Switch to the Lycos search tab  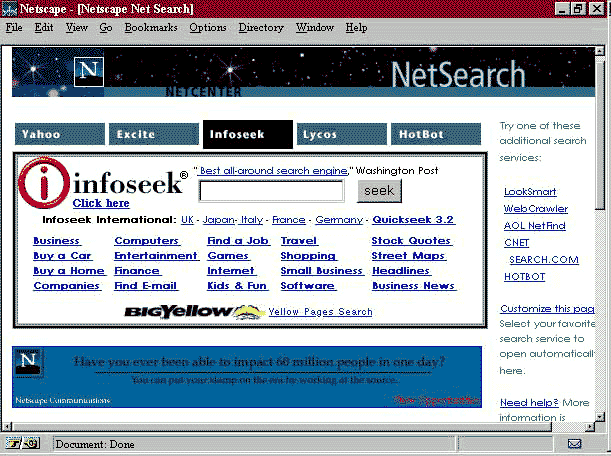point(342,134)
